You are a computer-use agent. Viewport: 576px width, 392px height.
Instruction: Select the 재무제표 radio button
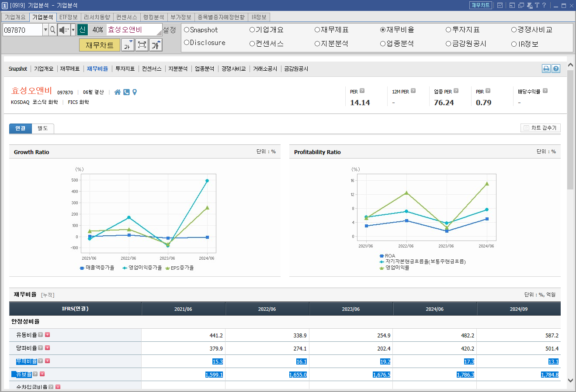pos(317,30)
